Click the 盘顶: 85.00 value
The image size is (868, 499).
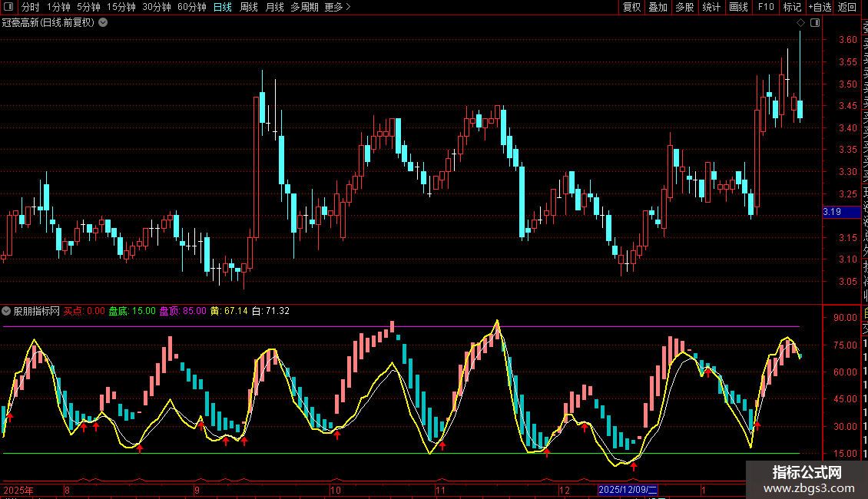(x=183, y=311)
